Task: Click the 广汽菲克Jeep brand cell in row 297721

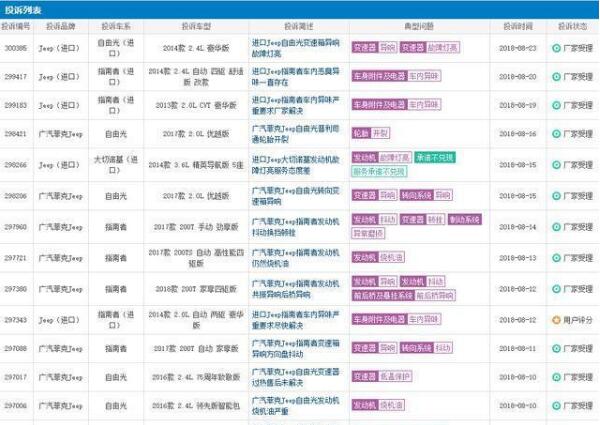Action: tap(60, 258)
